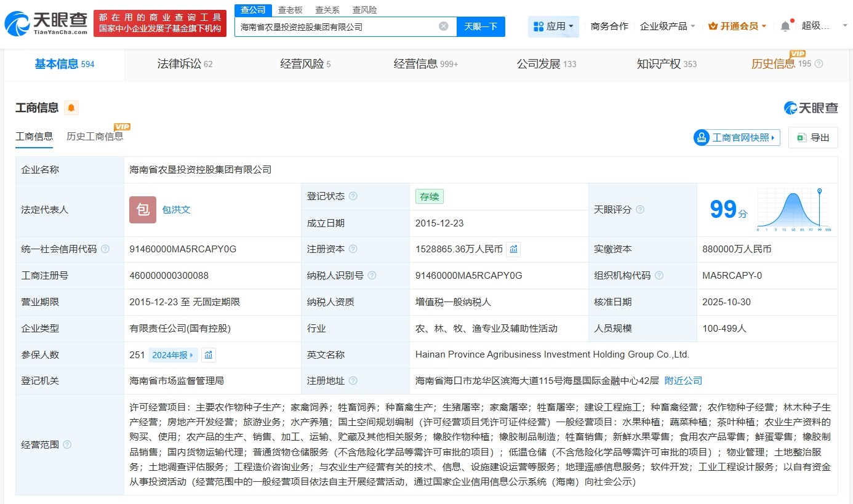Click the legal representative 包 avatar icon
853x504 pixels.
coord(142,209)
